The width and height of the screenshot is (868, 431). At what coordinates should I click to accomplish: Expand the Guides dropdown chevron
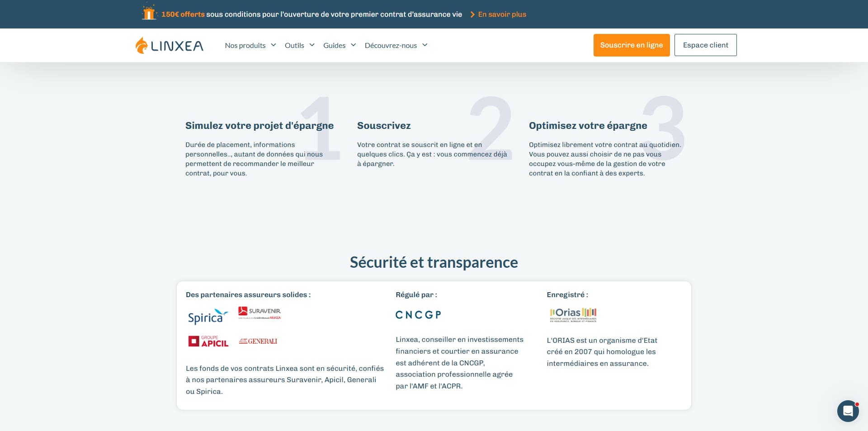354,45
